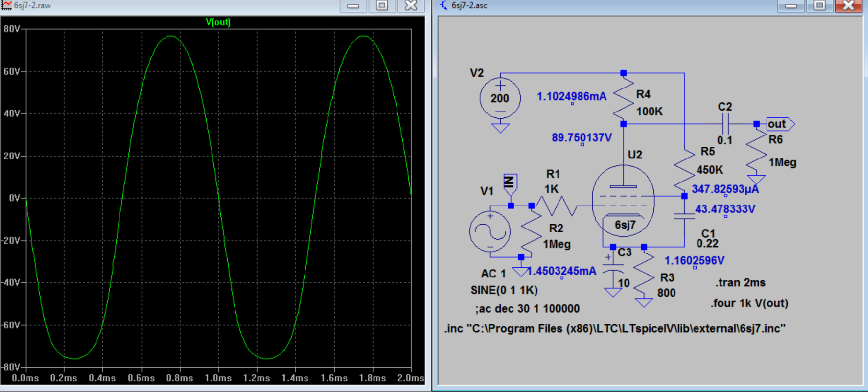Select resistor R5 symbol

click(685, 171)
